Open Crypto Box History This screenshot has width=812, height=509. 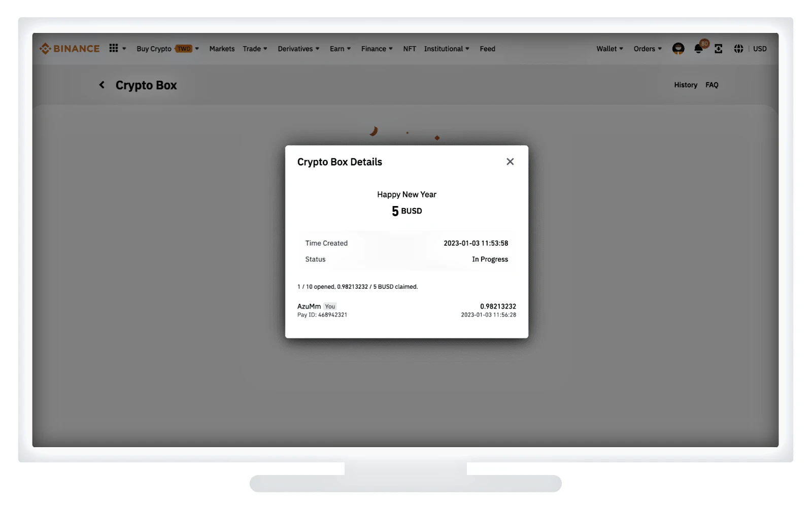[686, 85]
